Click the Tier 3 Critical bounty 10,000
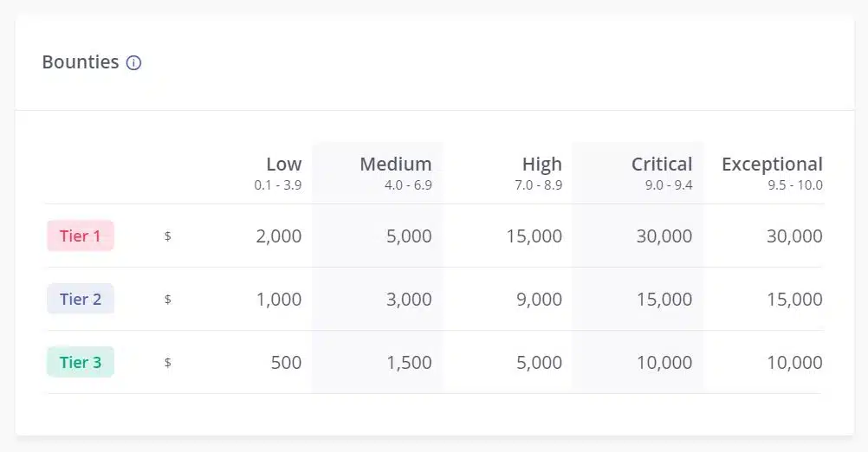Viewport: 868px width, 452px height. (664, 362)
